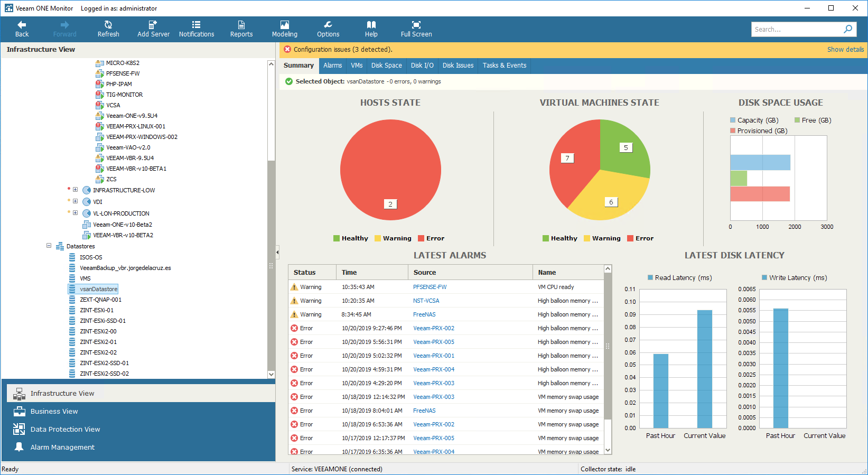This screenshot has height=475, width=868.
Task: Switch to the Disk Space tab
Action: tap(386, 66)
